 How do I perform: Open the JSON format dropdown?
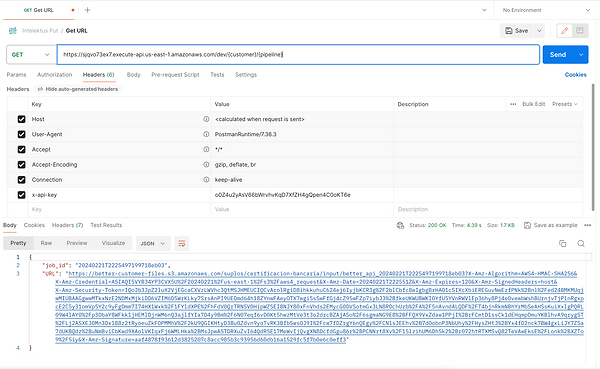click(x=153, y=243)
